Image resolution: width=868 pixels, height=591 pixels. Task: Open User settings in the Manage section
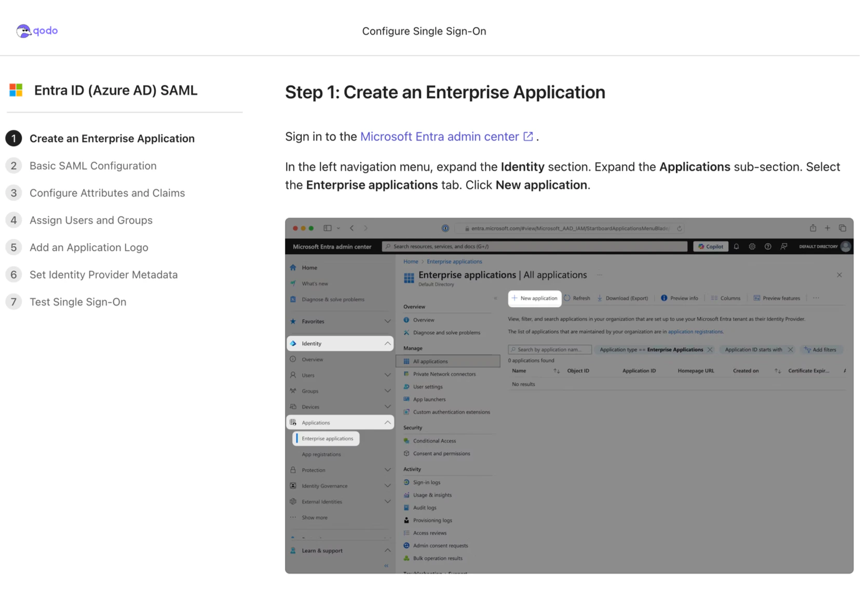tap(427, 387)
